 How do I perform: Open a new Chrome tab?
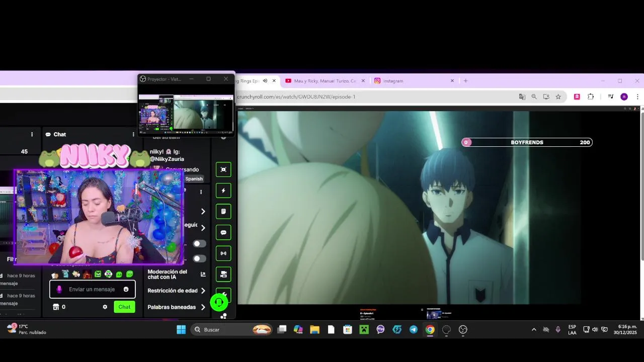point(465,80)
